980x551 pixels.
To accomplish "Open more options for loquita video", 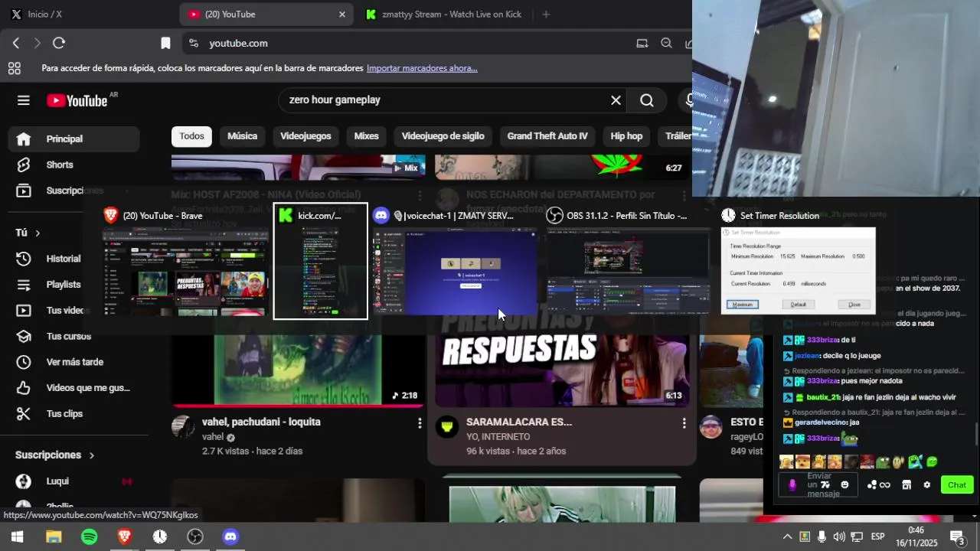I will [x=420, y=422].
